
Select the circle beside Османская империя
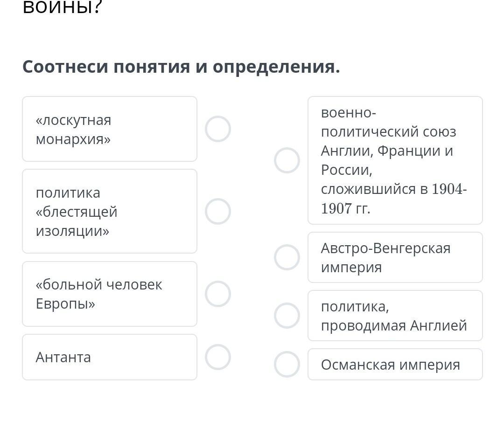click(287, 364)
